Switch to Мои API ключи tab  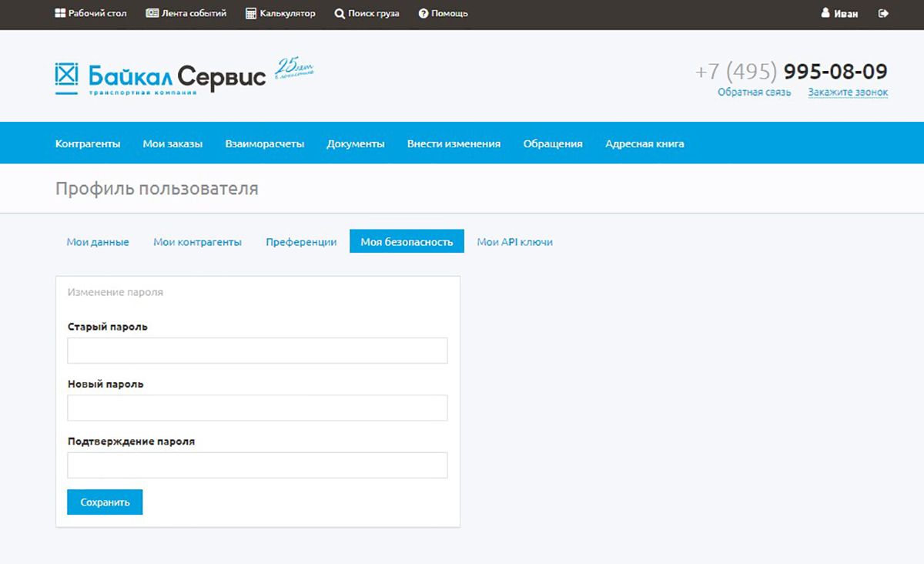(514, 242)
